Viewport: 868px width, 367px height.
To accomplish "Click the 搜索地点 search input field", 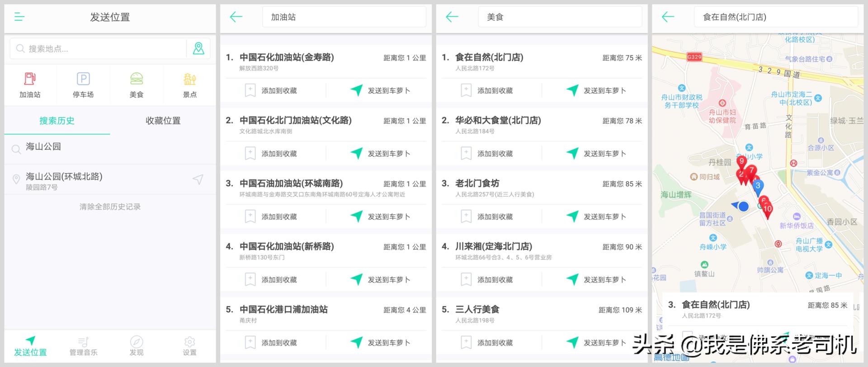I will tap(98, 48).
